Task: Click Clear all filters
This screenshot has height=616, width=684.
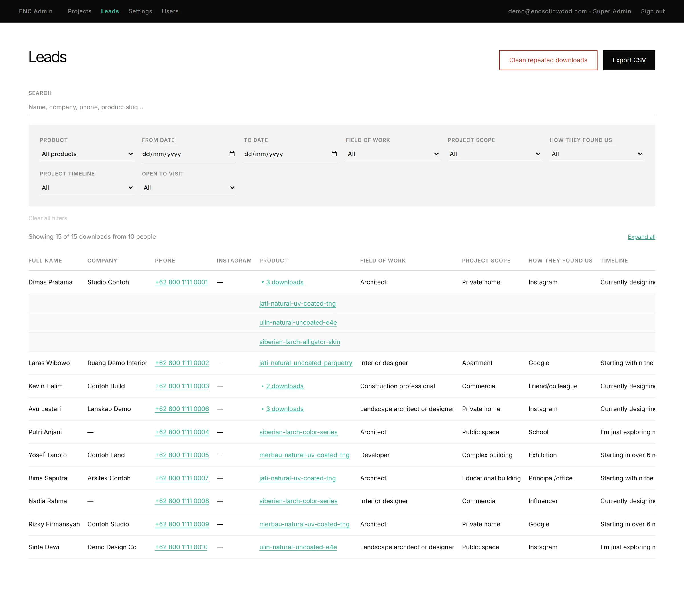Action: click(48, 218)
